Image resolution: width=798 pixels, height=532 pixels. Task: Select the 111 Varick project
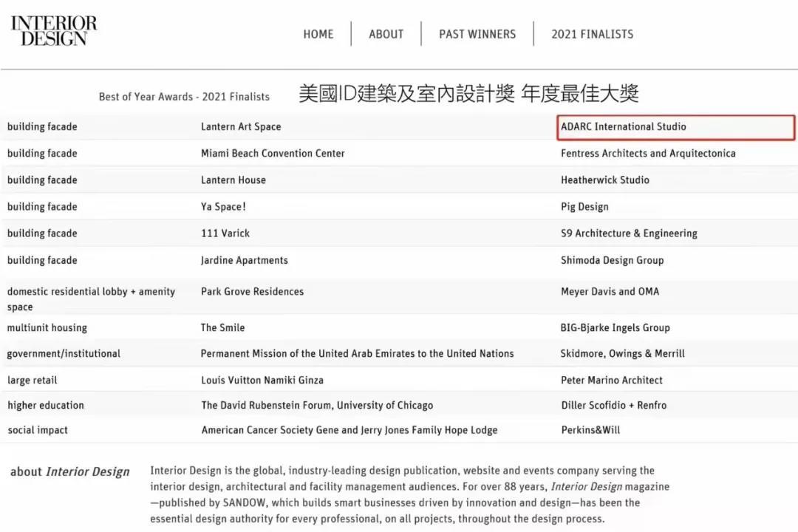coord(225,233)
